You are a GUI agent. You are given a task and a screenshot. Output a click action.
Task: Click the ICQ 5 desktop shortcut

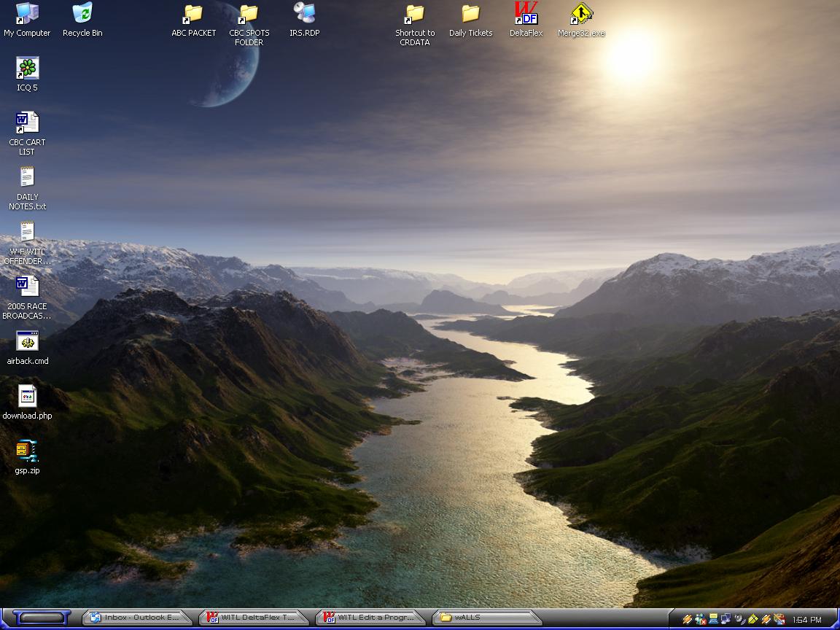click(x=27, y=69)
